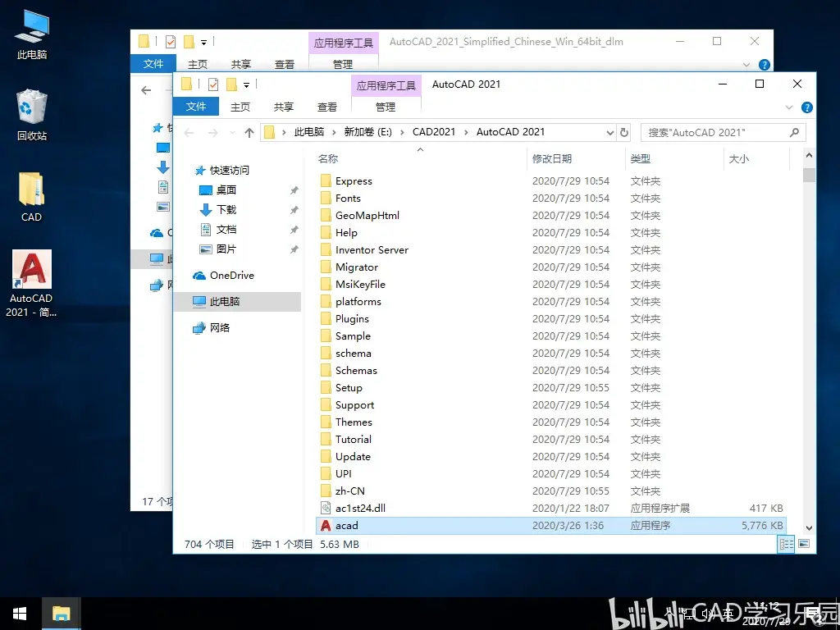Select 快速访问 in navigation pane
This screenshot has width=840, height=630.
coord(230,171)
